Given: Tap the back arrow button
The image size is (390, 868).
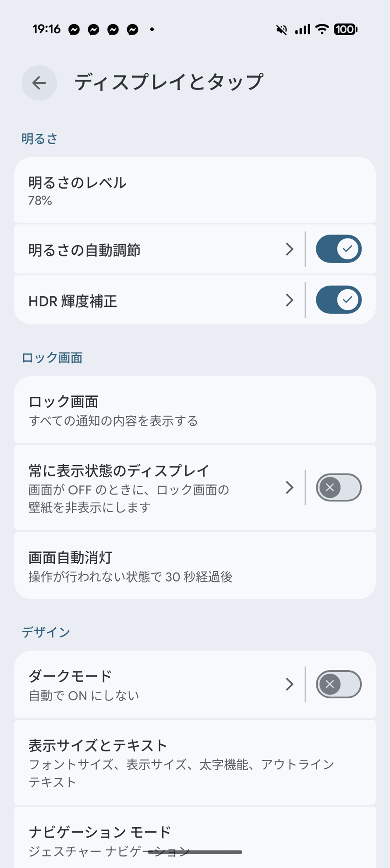Looking at the screenshot, I should click(39, 83).
